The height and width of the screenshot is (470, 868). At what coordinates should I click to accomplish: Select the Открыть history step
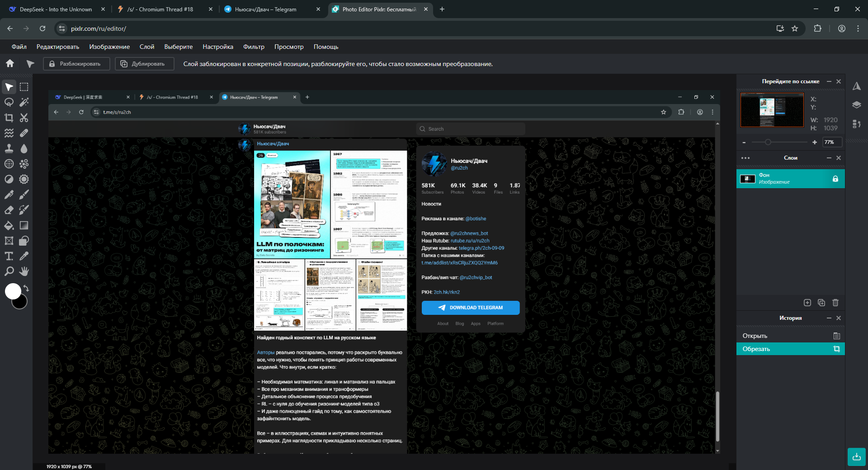coord(791,336)
